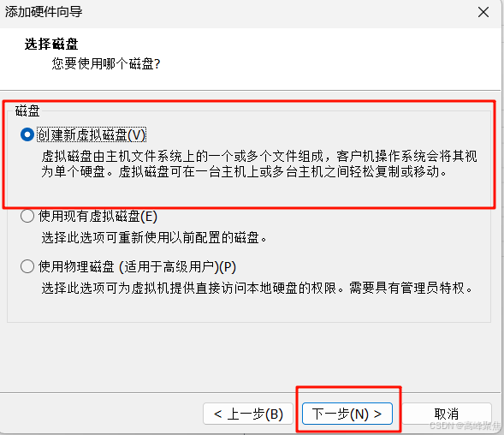
Task: Click the 添加硬件向导 title bar text
Action: [44, 12]
